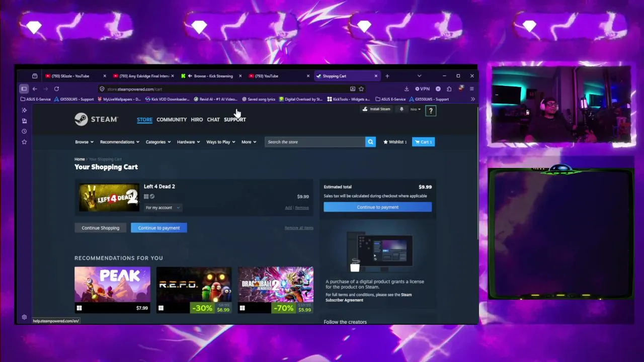Click Remove link for Left 4 Dead 2

pyautogui.click(x=302, y=208)
